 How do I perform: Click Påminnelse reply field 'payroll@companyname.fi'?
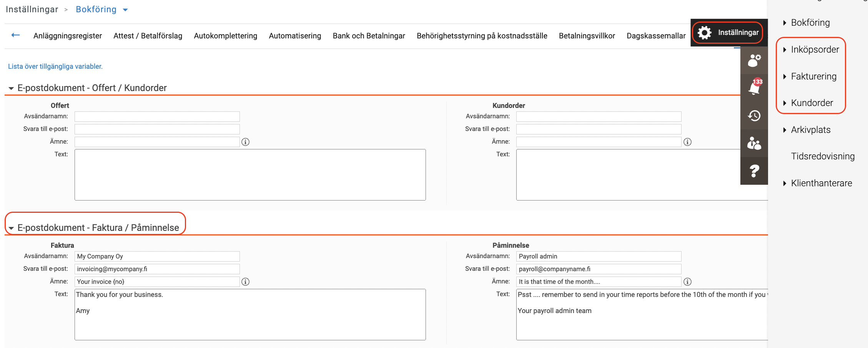(599, 269)
